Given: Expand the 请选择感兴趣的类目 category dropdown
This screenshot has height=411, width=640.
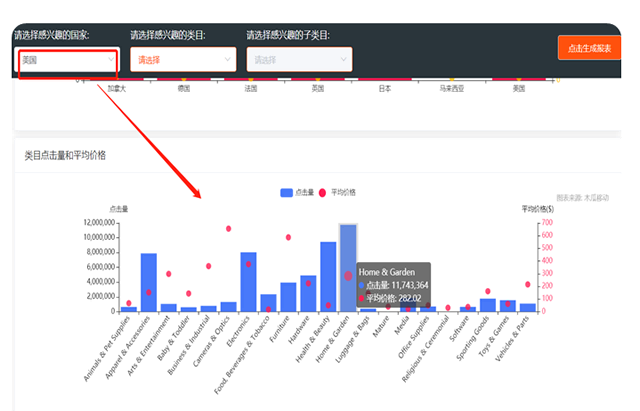Looking at the screenshot, I should [183, 60].
